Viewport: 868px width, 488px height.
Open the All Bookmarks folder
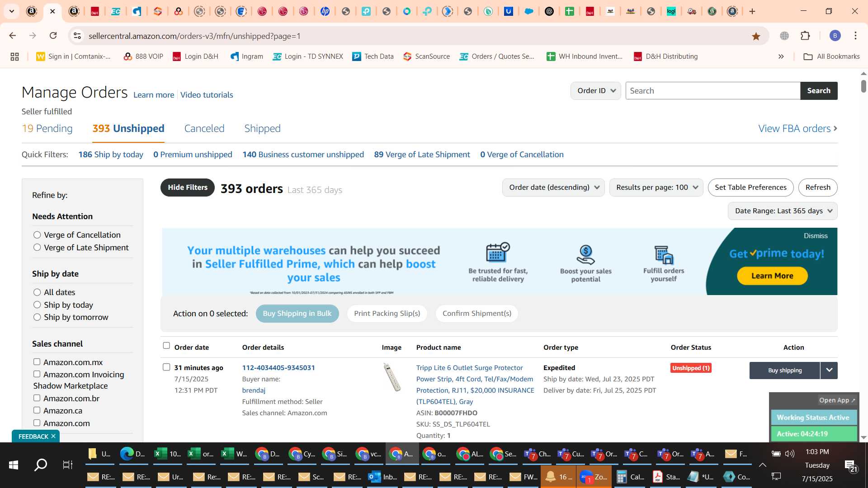click(x=831, y=56)
